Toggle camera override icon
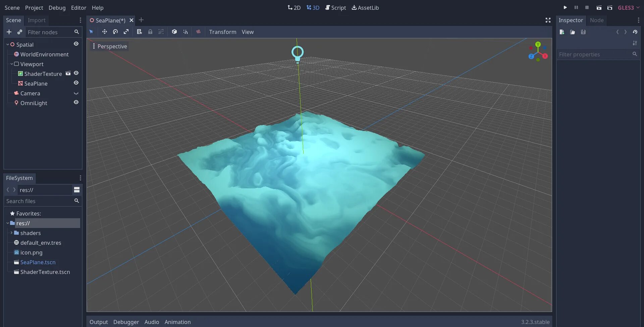The width and height of the screenshot is (644, 327). [x=199, y=32]
